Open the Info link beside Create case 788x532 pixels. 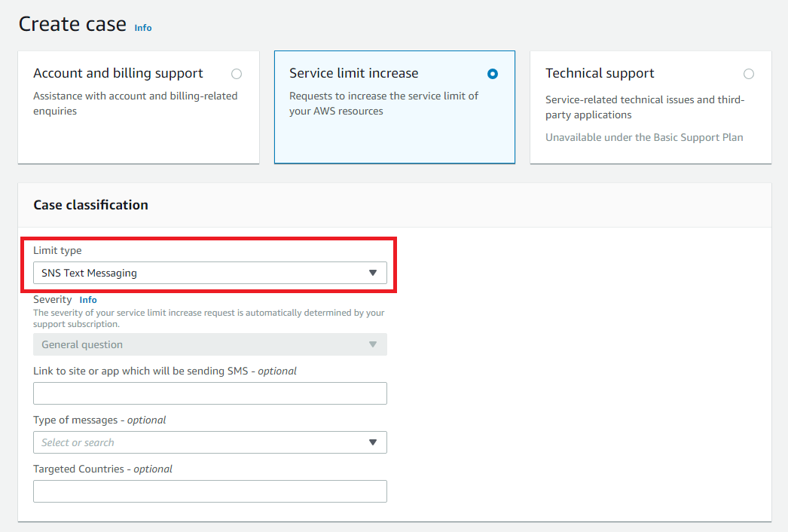142,28
